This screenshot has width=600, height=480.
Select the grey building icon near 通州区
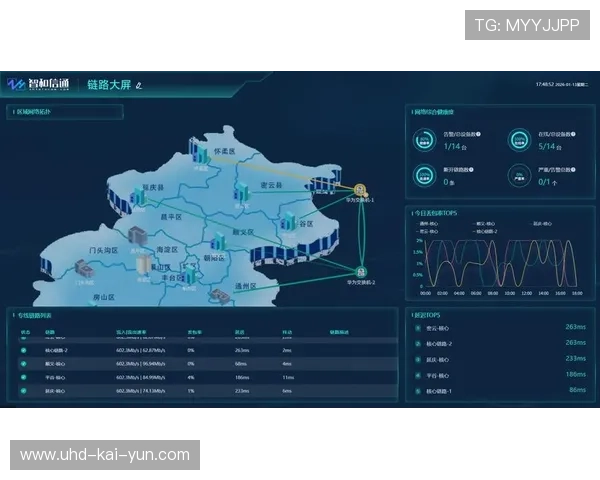click(x=220, y=296)
